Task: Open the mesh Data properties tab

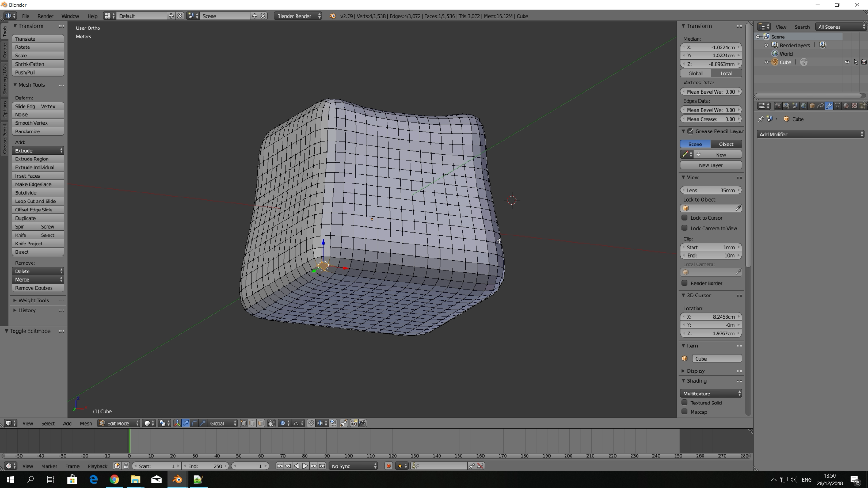Action: [837, 106]
